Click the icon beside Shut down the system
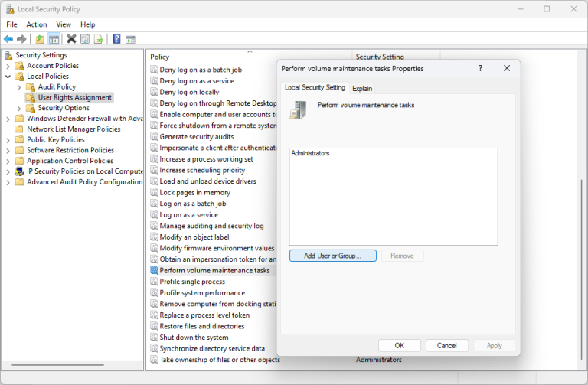This screenshot has width=588, height=385. tap(154, 337)
